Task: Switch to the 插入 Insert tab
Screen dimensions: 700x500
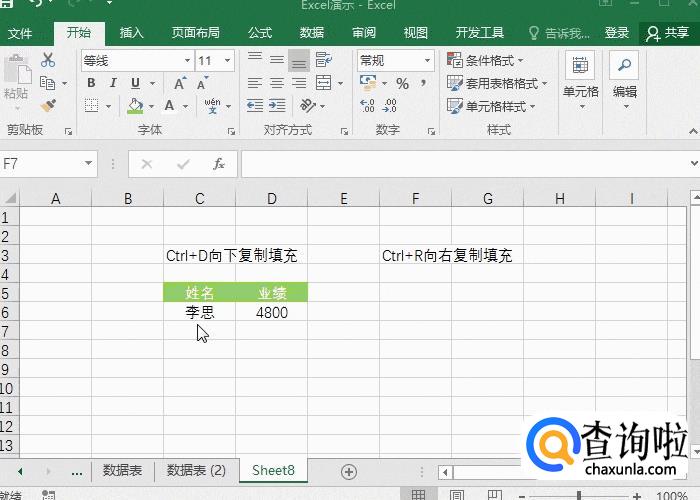Action: pos(131,33)
